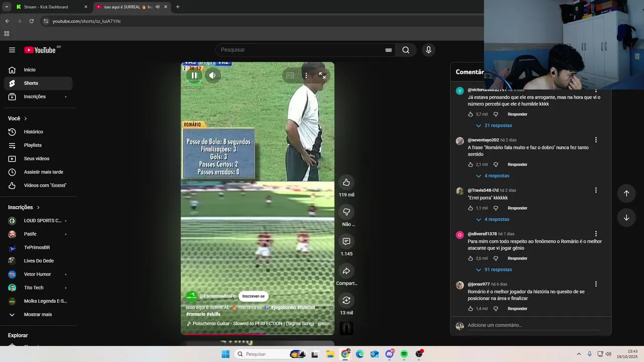The image size is (644, 362).
Task: Click Adicione um comentário field
Action: 534,325
